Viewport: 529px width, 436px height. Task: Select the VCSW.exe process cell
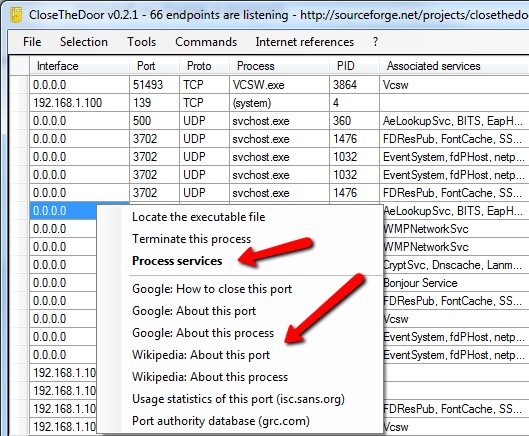point(279,85)
